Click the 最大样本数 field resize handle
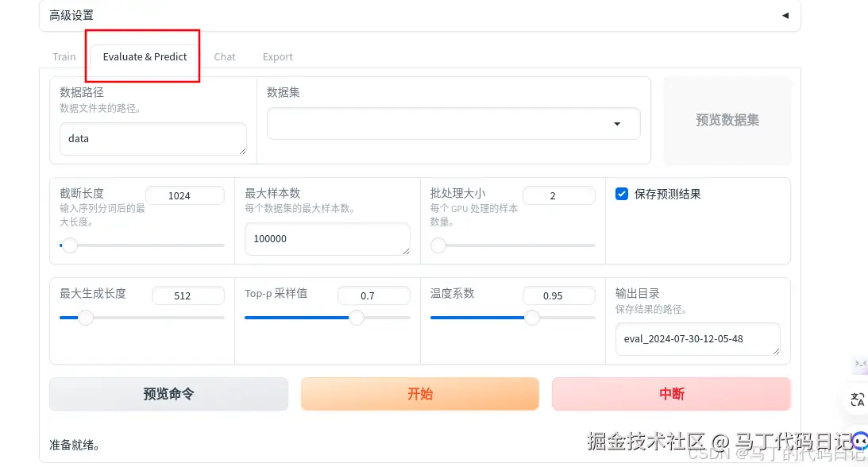The width and height of the screenshot is (868, 467). coord(406,251)
